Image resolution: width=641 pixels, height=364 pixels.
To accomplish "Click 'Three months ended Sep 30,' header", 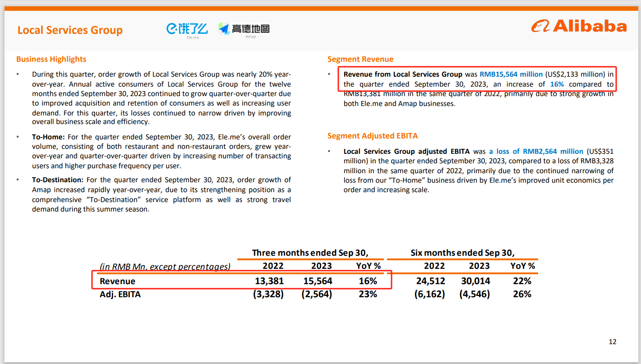I will coord(310,253).
